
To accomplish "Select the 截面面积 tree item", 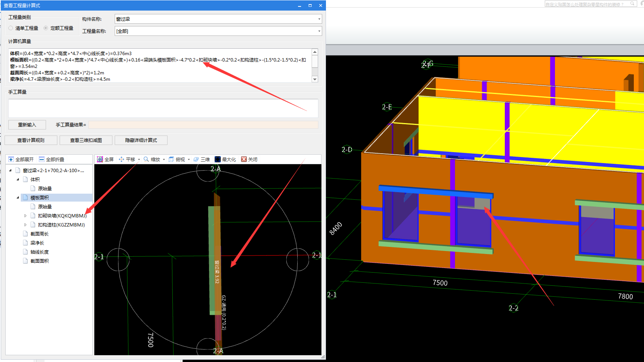I will (x=40, y=261).
